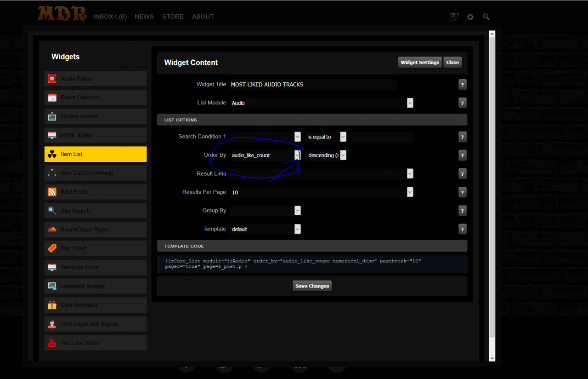Click the Widget Title text field
The height and width of the screenshot is (379, 588).
click(313, 85)
